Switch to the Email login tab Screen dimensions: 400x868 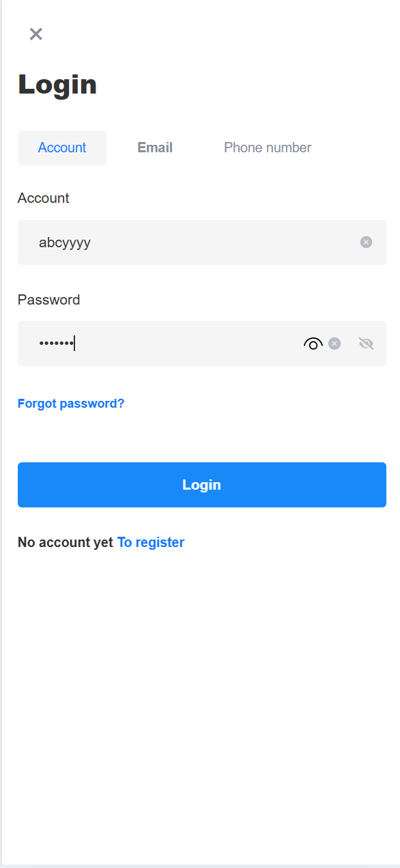[155, 148]
